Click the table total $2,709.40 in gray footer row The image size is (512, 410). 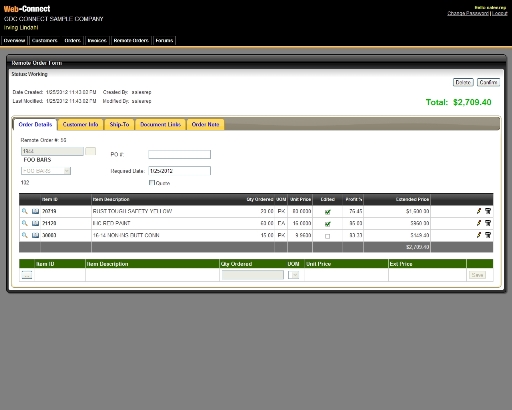pyautogui.click(x=418, y=247)
